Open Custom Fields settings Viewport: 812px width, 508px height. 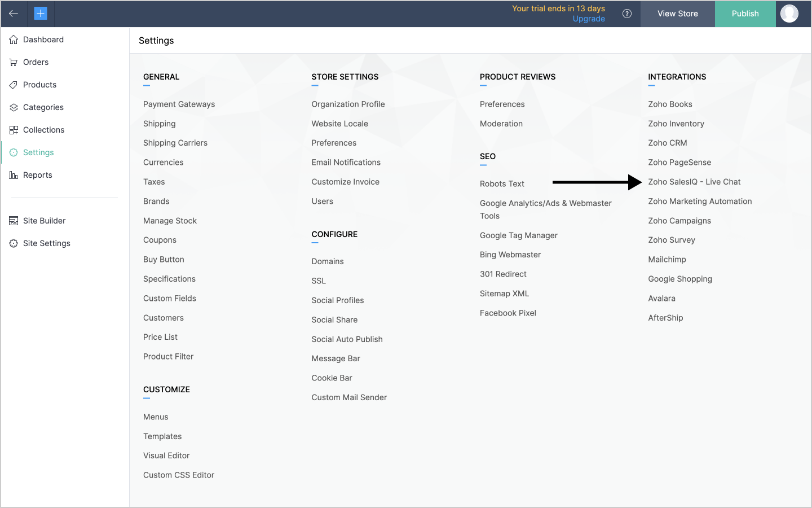(x=170, y=299)
